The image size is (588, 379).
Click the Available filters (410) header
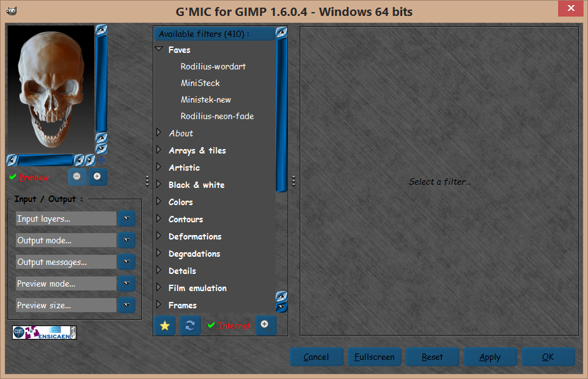tap(214, 34)
